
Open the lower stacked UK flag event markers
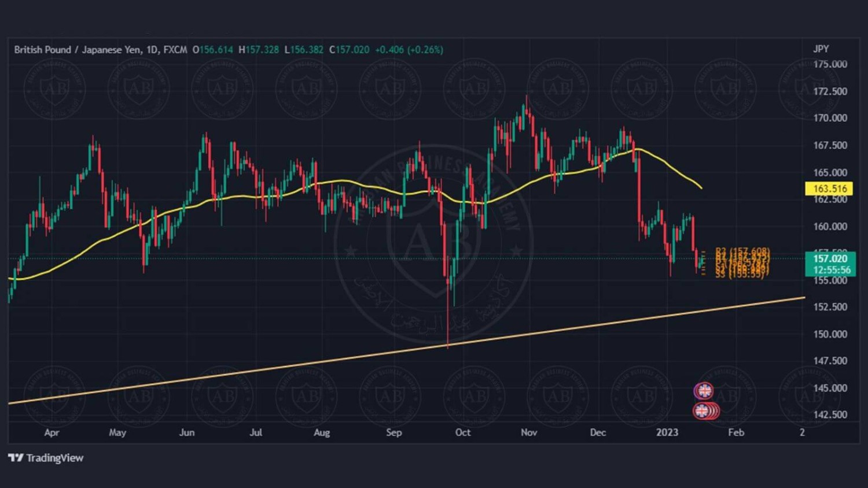pyautogui.click(x=704, y=411)
